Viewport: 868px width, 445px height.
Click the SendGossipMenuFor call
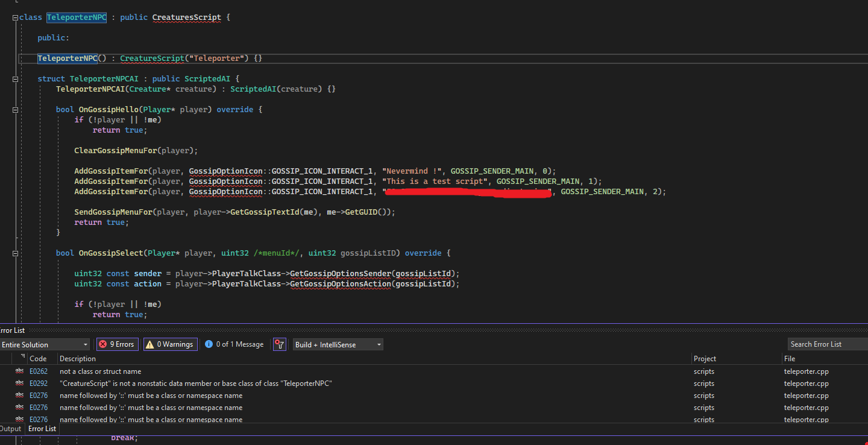coord(113,212)
